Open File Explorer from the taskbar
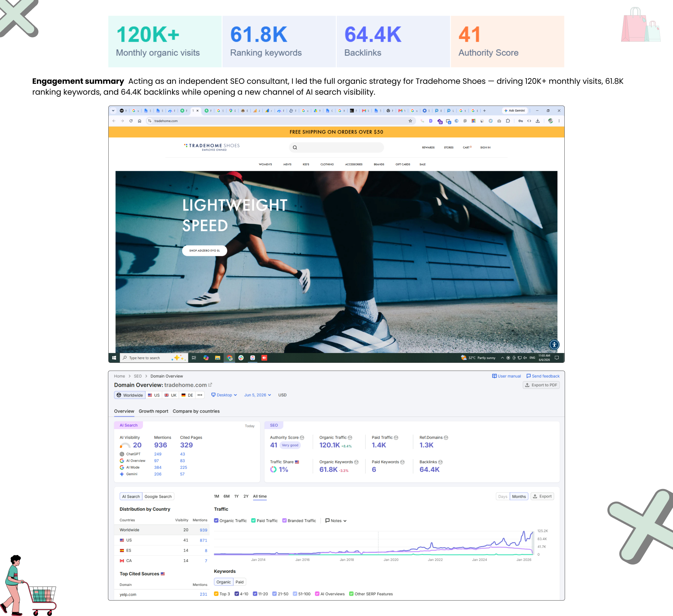This screenshot has width=673, height=616. pyautogui.click(x=218, y=358)
